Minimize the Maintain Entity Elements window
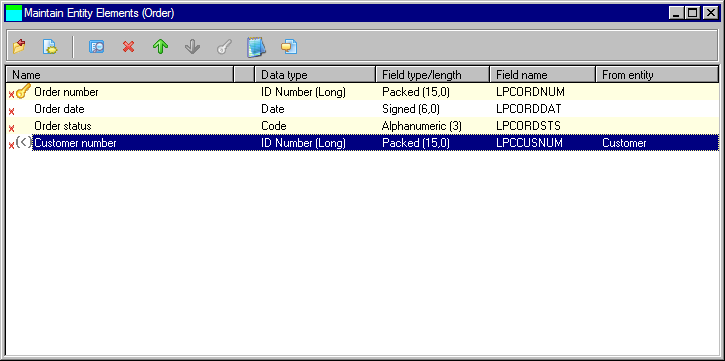 [676, 13]
